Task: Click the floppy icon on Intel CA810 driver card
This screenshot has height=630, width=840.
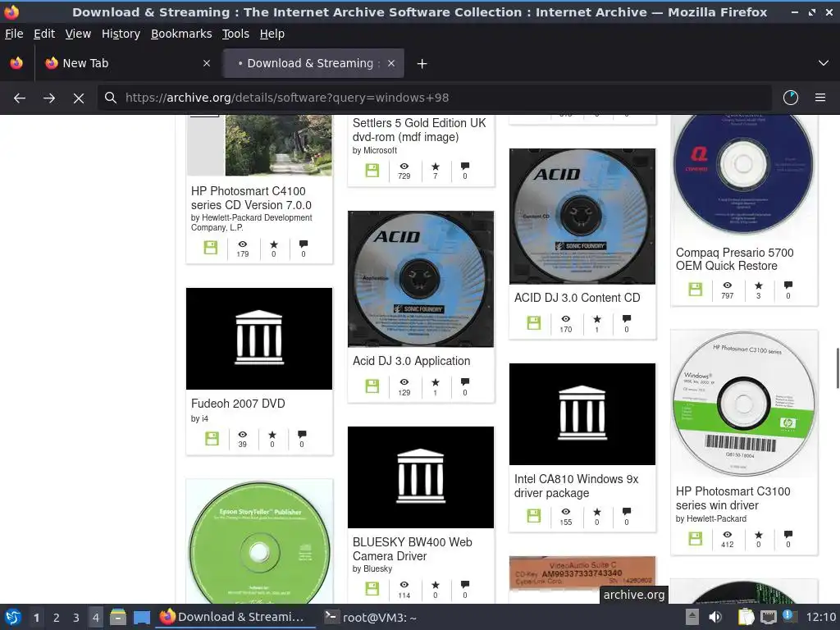Action: click(x=534, y=516)
